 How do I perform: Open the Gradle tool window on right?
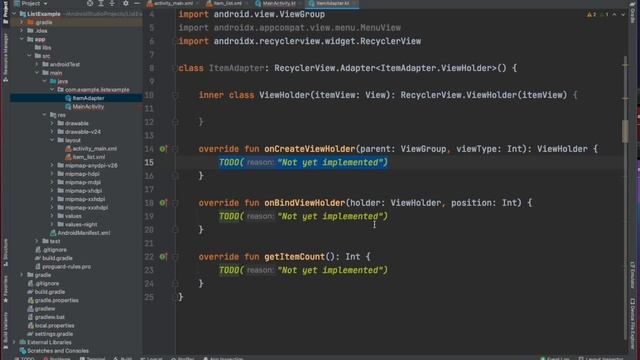coord(633,13)
